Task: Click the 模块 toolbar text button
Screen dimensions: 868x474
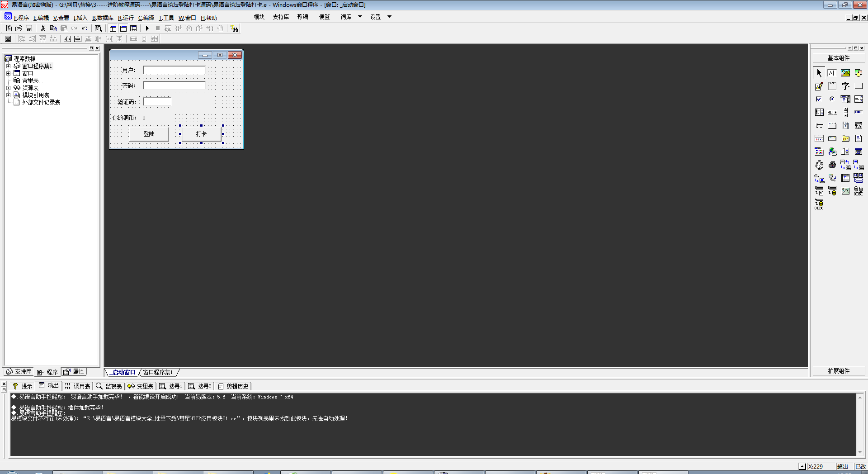Action: 259,17
